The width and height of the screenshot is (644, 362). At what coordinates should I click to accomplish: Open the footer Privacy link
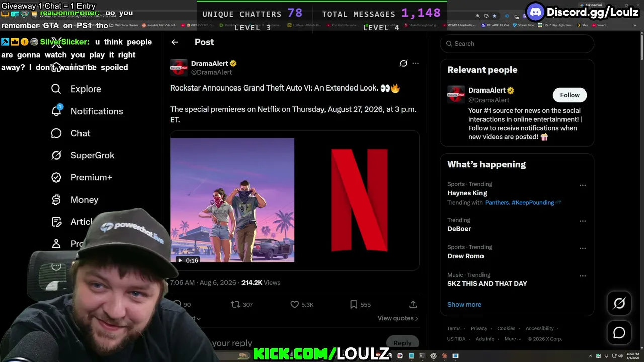pos(479,328)
